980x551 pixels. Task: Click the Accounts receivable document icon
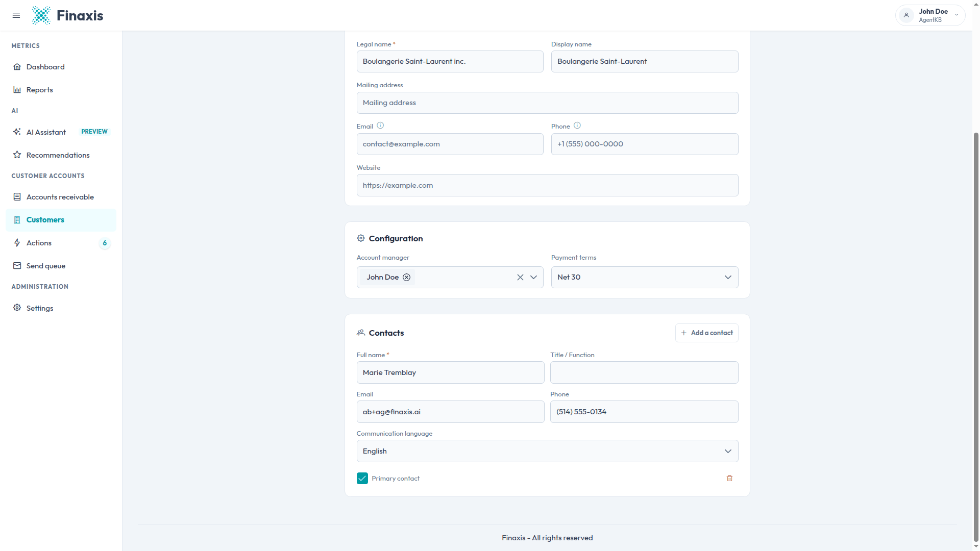coord(17,197)
